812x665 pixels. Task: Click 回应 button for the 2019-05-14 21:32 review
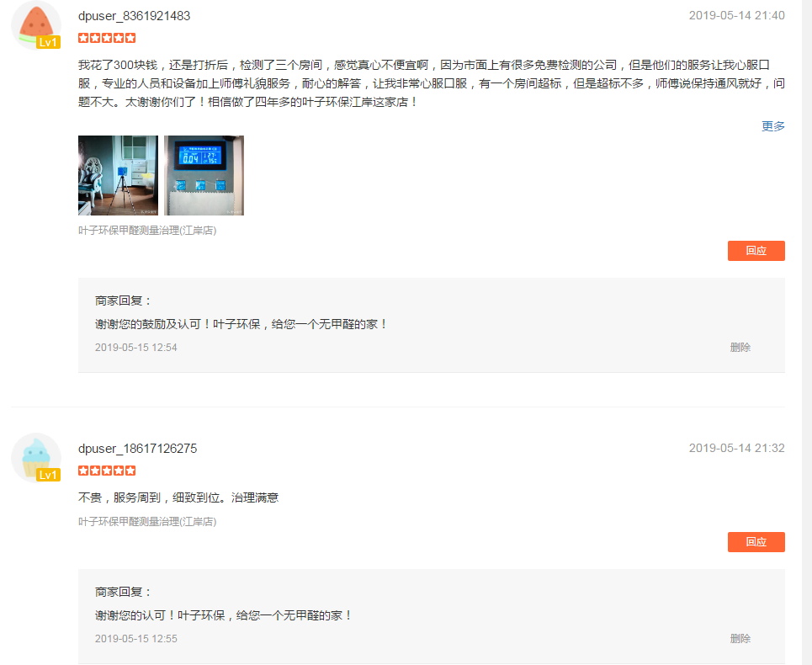(756, 542)
